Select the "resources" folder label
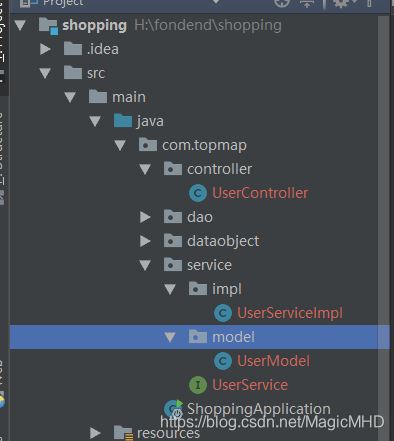 point(168,433)
